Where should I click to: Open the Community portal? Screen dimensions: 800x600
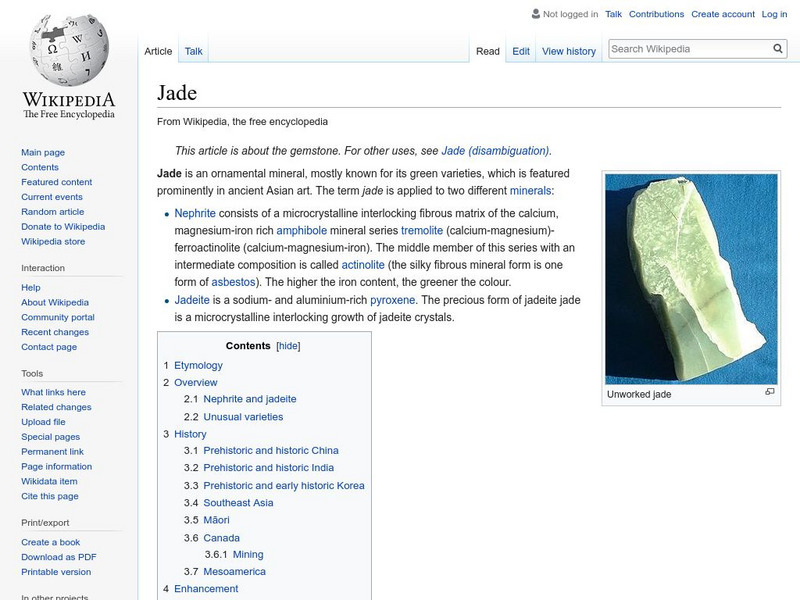pos(58,317)
